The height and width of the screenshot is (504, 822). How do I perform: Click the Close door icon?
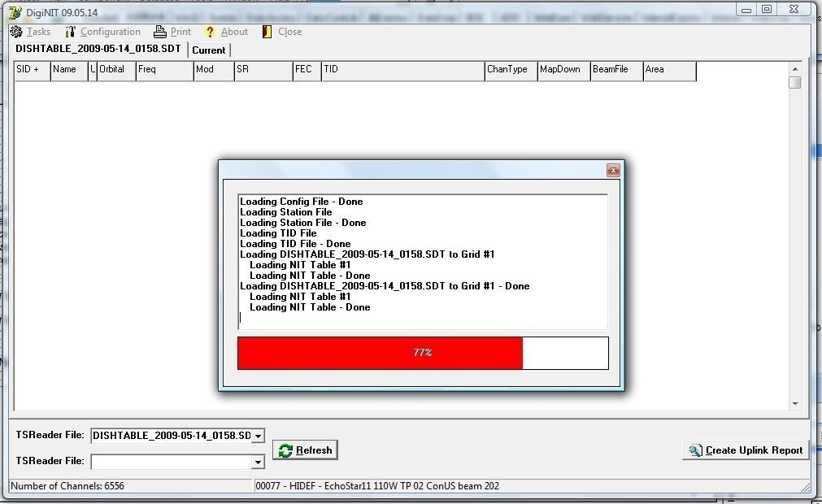point(267,32)
